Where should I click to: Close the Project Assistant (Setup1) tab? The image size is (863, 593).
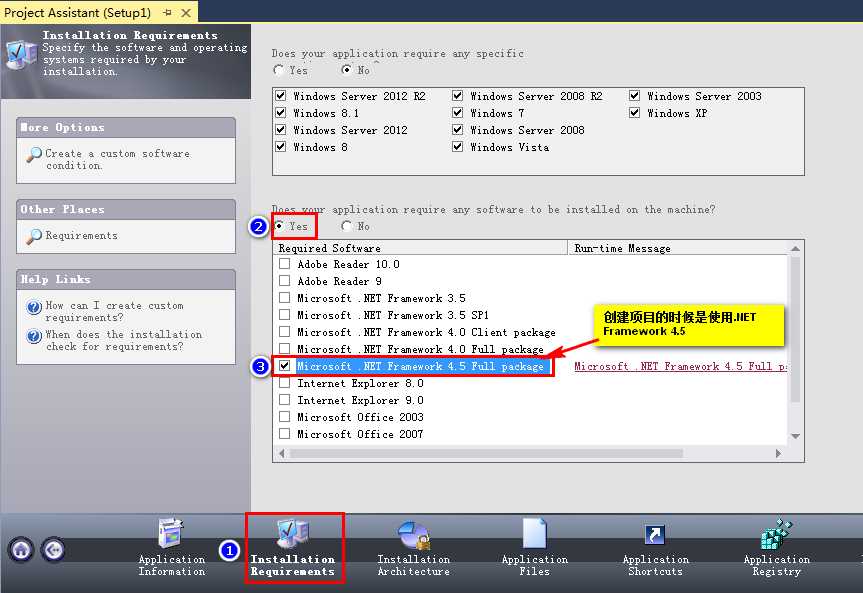pyautogui.click(x=186, y=12)
